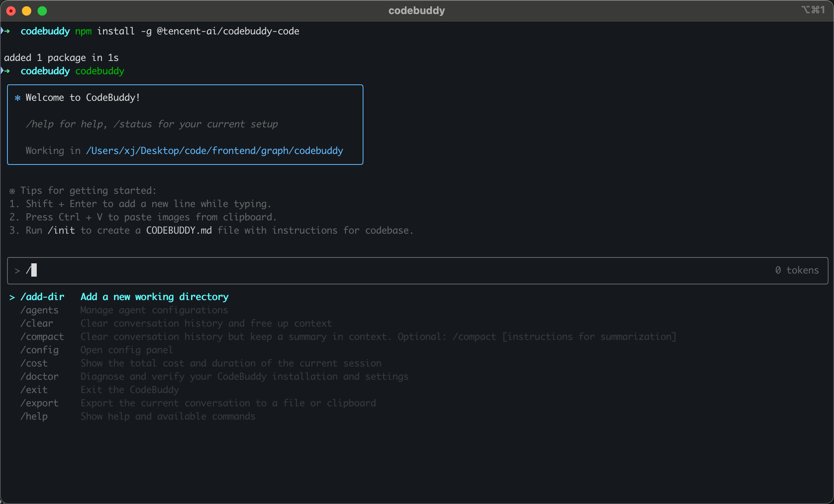This screenshot has width=834, height=504.
Task: Click '/init' in the third tip
Action: [x=61, y=231]
